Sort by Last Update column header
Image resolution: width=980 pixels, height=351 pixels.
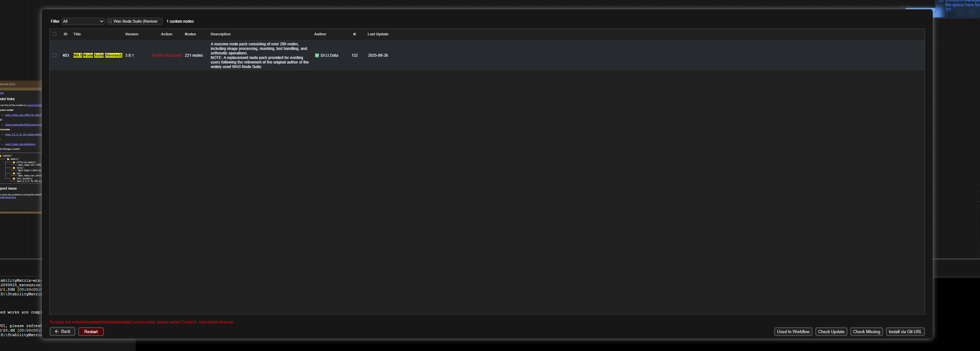pyautogui.click(x=377, y=34)
